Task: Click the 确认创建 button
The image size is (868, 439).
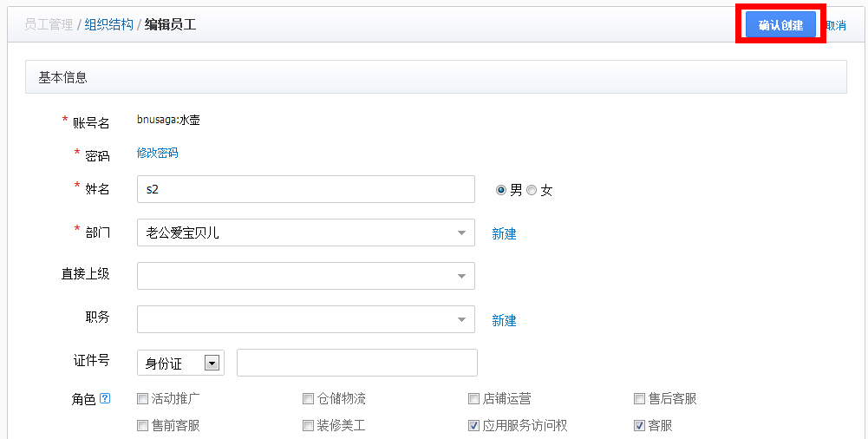Action: click(x=780, y=25)
